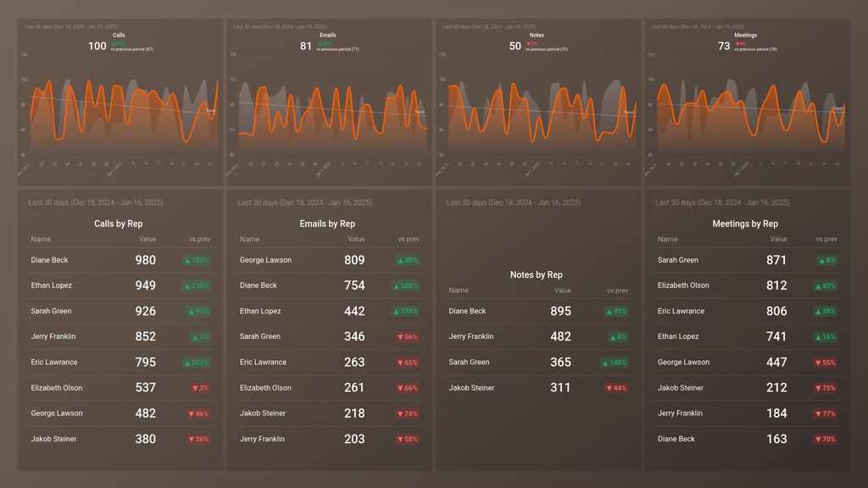Click the value 809 in Emails table
Viewport: 868px width, 488px height.
[x=354, y=260]
